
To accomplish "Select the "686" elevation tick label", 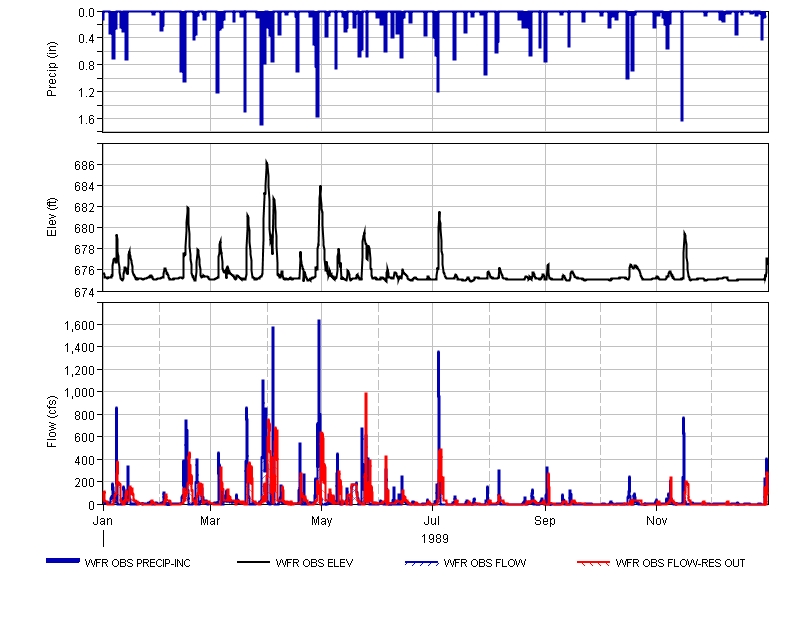I will click(x=85, y=165).
